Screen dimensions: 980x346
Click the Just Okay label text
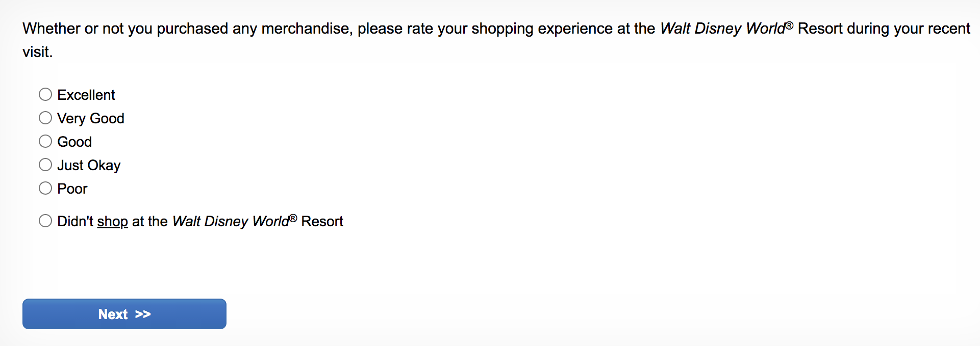pyautogui.click(x=89, y=165)
